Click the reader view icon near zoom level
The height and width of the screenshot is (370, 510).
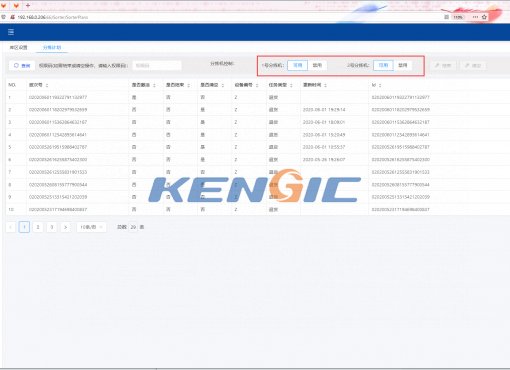pyautogui.click(x=446, y=17)
